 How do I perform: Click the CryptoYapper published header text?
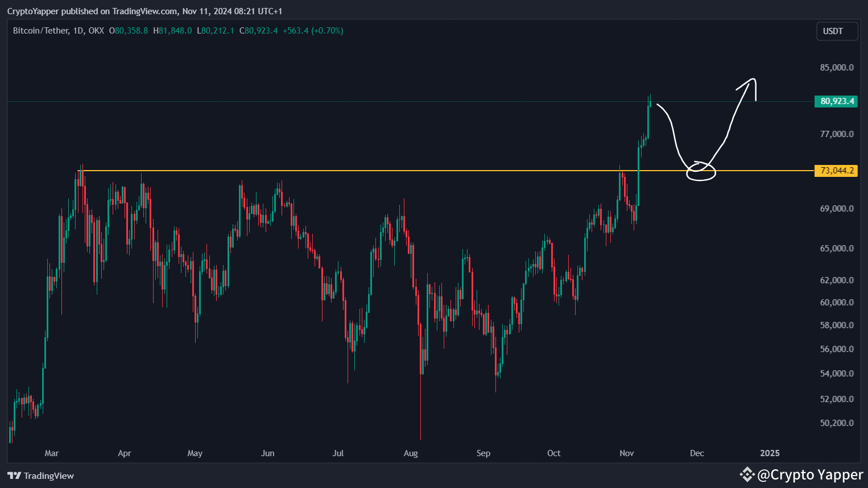pos(142,10)
